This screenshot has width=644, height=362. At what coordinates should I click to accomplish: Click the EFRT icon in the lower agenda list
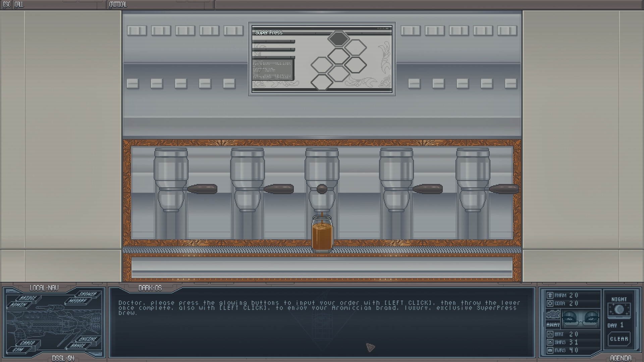click(551, 334)
